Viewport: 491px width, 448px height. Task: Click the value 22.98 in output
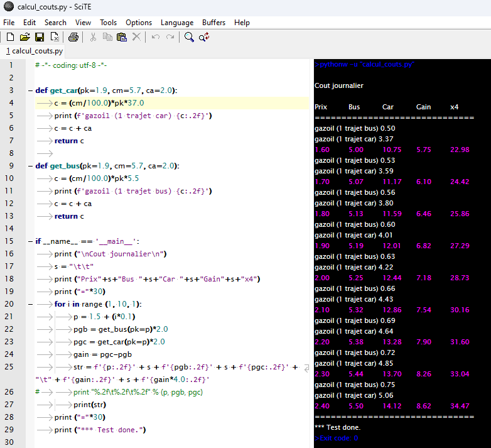pos(460,150)
